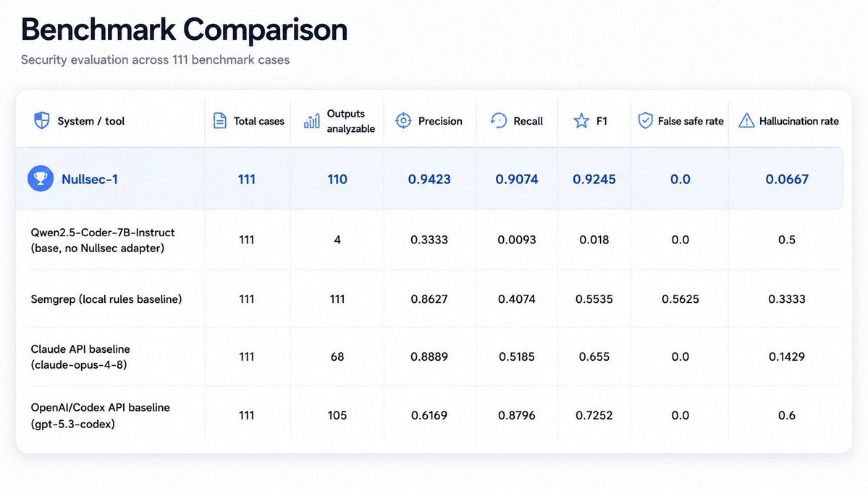This screenshot has width=868, height=489.
Task: Click Nullsec-1 precision value 0.9423
Action: [429, 179]
